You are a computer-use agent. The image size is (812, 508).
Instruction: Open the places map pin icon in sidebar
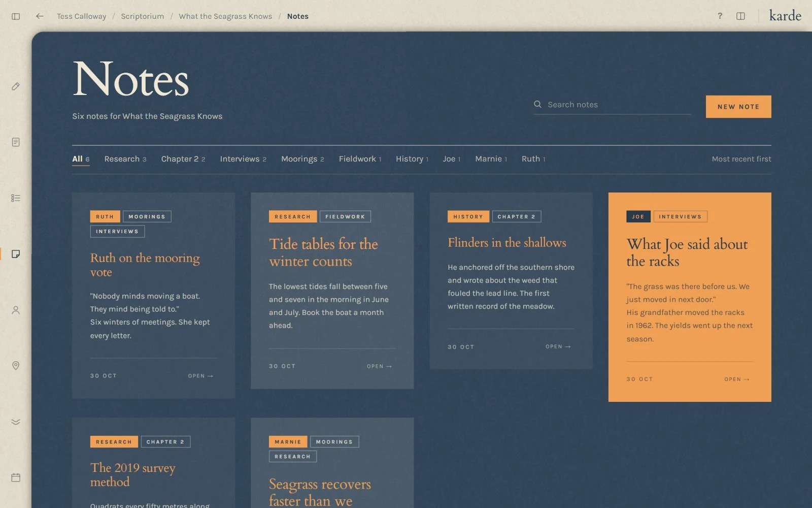[16, 366]
